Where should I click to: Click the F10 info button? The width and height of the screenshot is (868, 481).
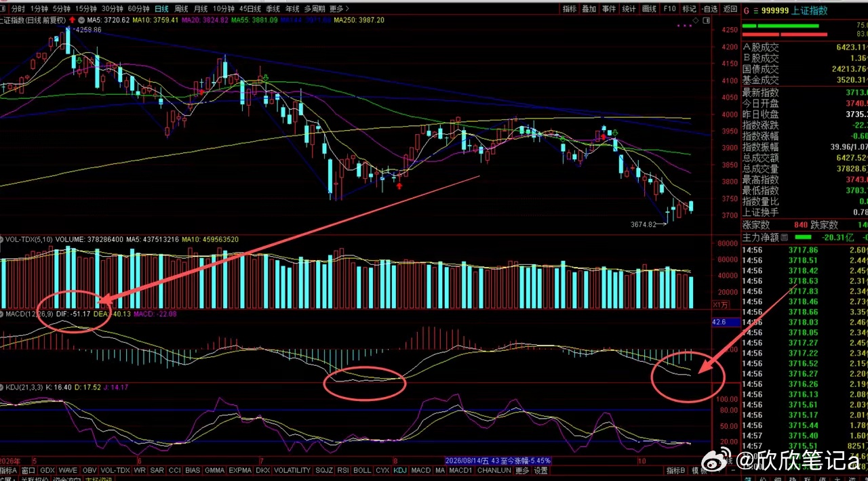point(669,9)
